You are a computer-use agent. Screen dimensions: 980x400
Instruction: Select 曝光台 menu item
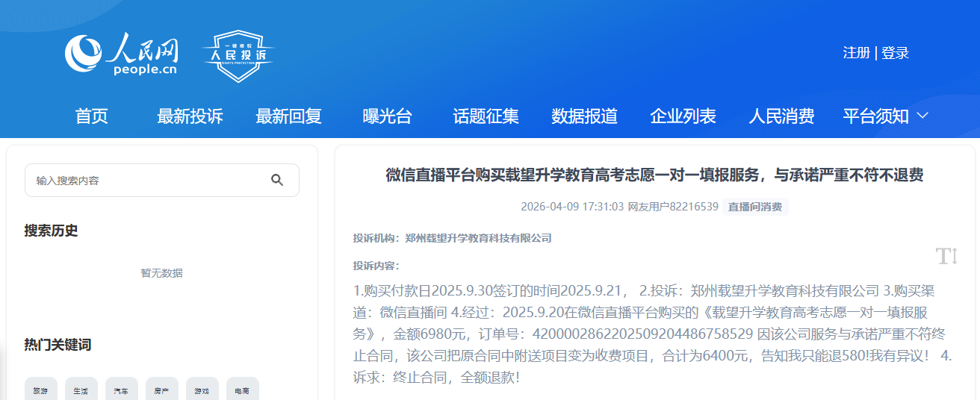[x=387, y=116]
